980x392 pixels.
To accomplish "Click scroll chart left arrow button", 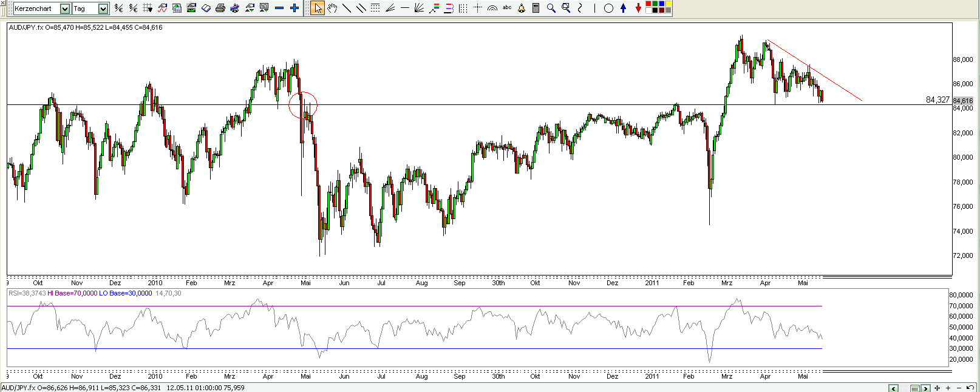I will 894,388.
